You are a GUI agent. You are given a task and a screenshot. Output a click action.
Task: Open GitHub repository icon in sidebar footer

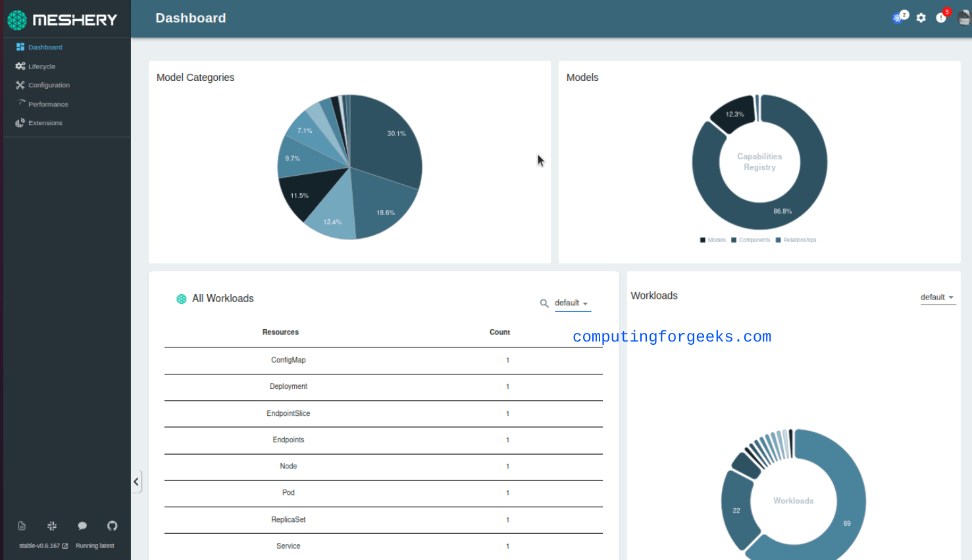[x=112, y=525]
